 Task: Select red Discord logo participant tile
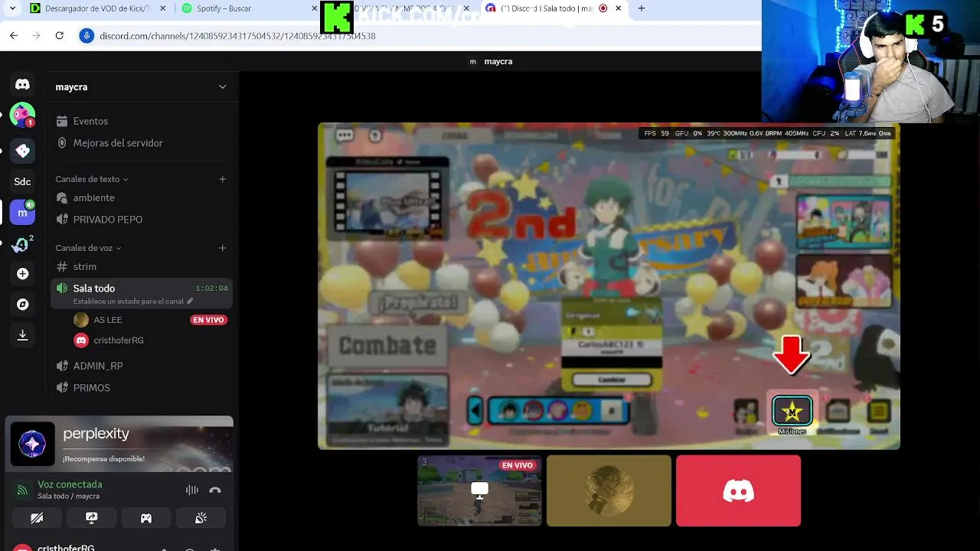(x=738, y=491)
